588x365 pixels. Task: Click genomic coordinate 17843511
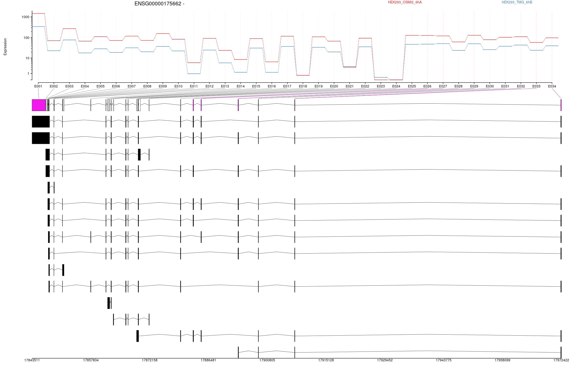pyautogui.click(x=32, y=360)
